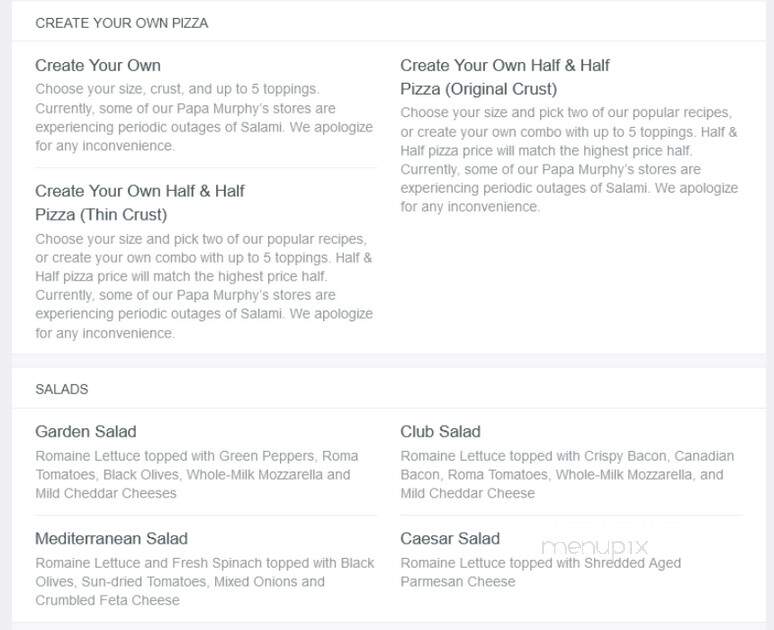Choose the Caesar Salad item
This screenshot has height=630, width=774.
point(450,539)
